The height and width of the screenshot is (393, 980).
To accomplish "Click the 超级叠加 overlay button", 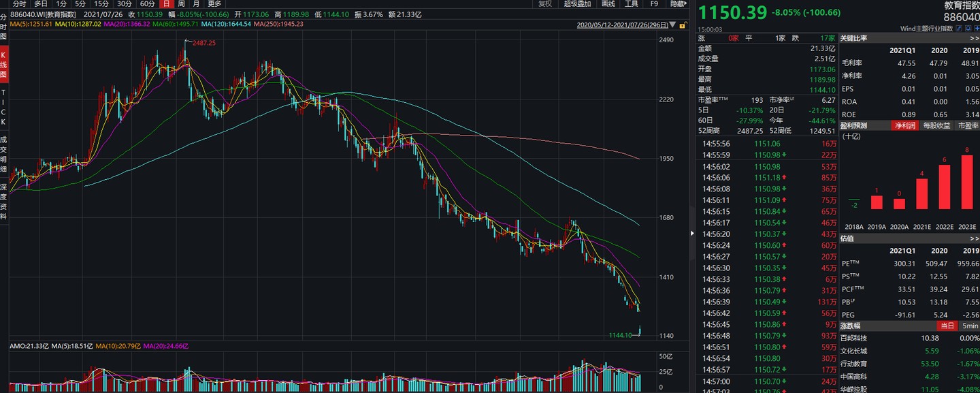I will (x=577, y=4).
